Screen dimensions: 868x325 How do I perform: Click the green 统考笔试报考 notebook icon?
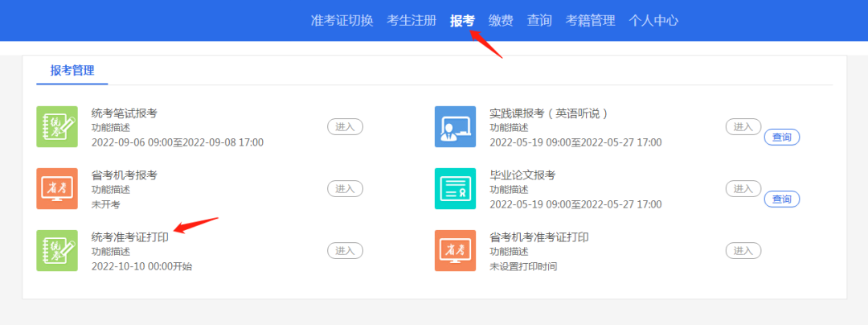57,126
